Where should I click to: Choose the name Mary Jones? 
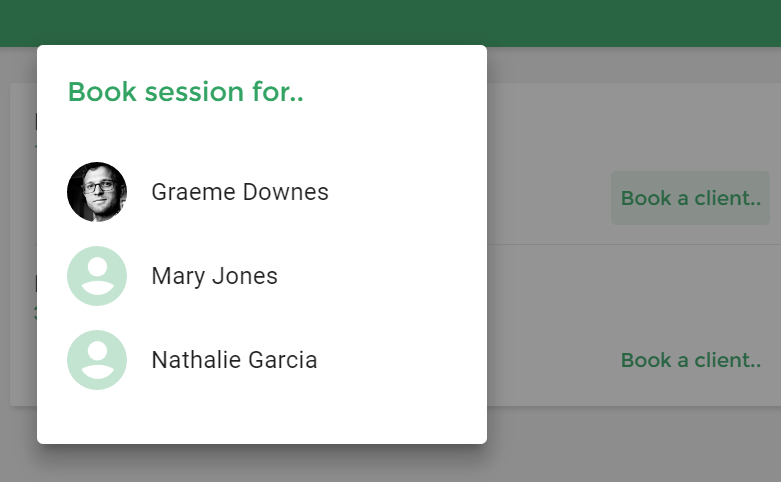(x=214, y=276)
